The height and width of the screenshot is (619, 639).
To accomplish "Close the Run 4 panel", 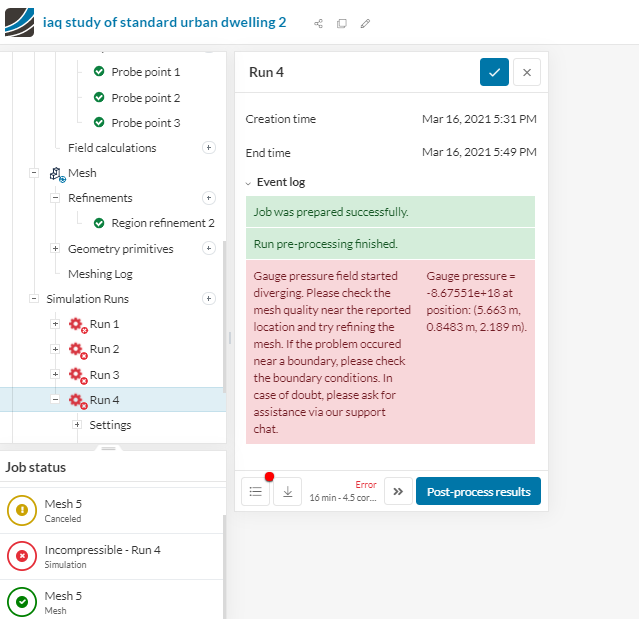I will pyautogui.click(x=527, y=72).
